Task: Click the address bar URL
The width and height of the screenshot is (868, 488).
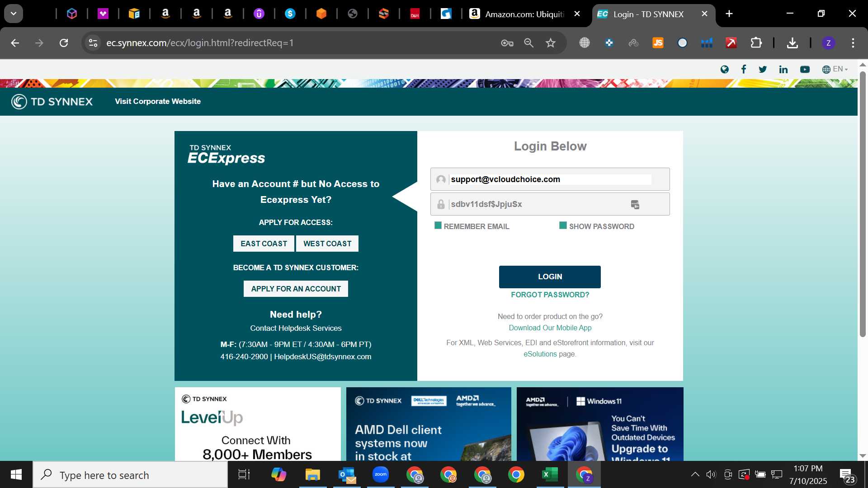Action: tap(200, 43)
